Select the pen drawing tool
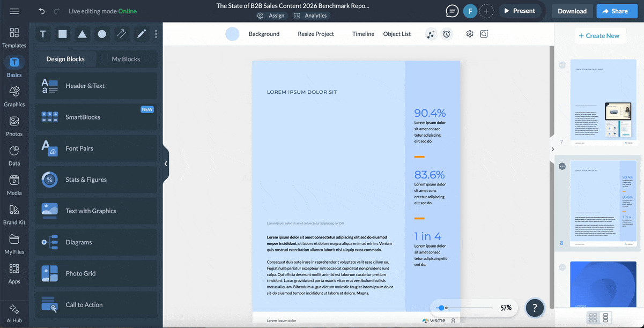This screenshot has height=328, width=644. pyautogui.click(x=142, y=34)
